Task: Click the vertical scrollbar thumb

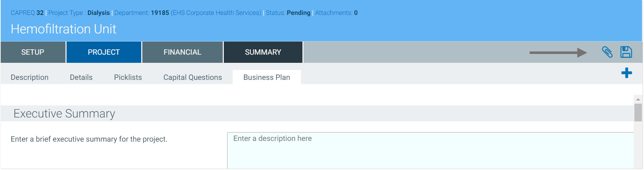Action: (x=638, y=113)
